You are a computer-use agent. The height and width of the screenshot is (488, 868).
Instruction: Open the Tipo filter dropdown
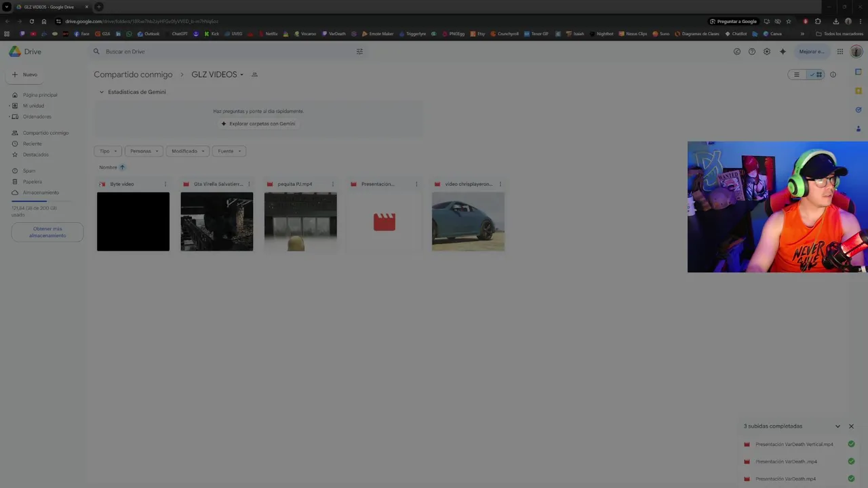click(x=108, y=151)
